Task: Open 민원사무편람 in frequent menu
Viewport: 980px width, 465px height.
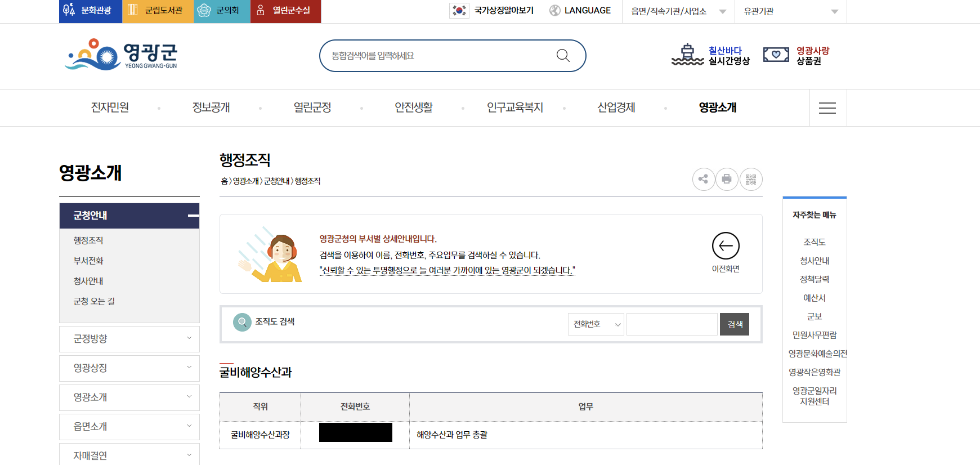Action: (x=815, y=335)
